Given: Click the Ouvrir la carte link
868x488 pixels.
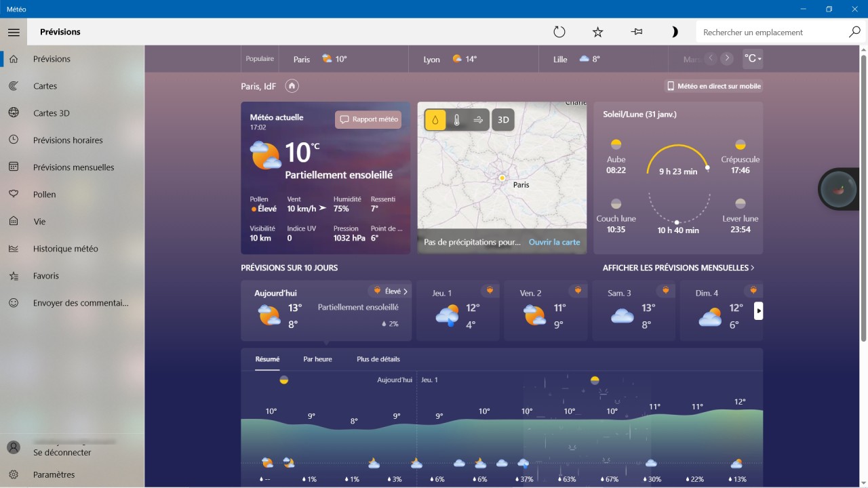Looking at the screenshot, I should (x=555, y=242).
